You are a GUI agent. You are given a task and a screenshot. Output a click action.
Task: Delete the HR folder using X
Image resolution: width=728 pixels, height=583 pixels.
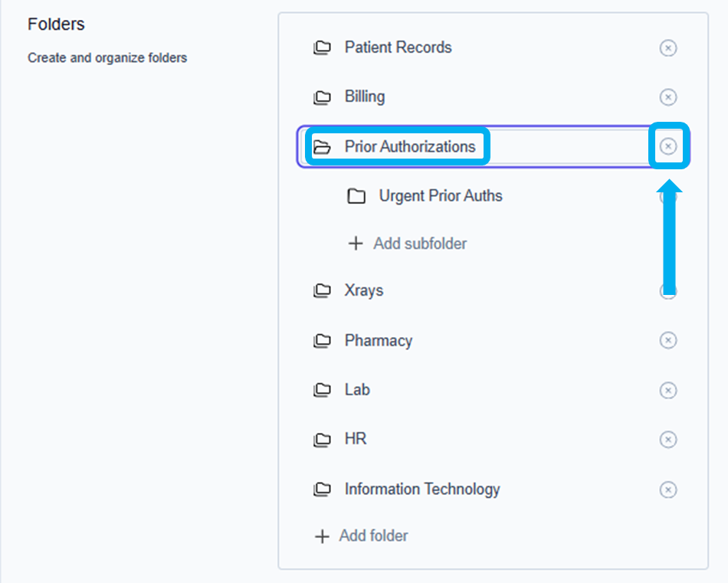[x=668, y=440]
